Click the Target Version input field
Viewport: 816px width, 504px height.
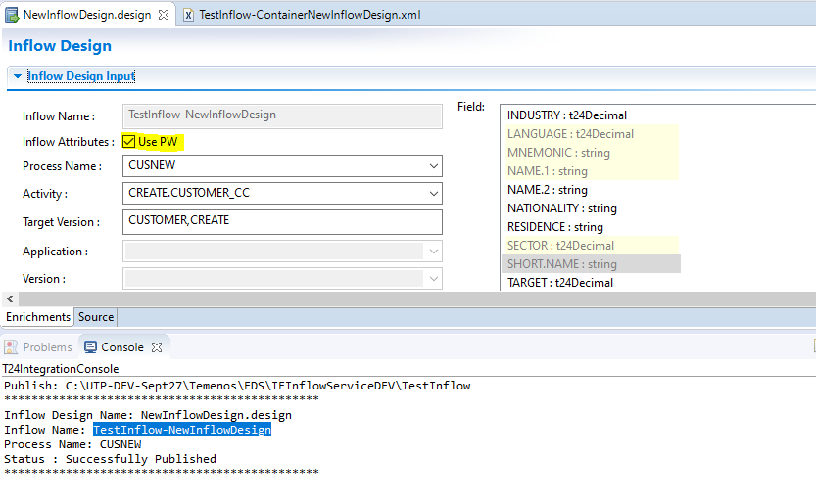[x=282, y=221]
